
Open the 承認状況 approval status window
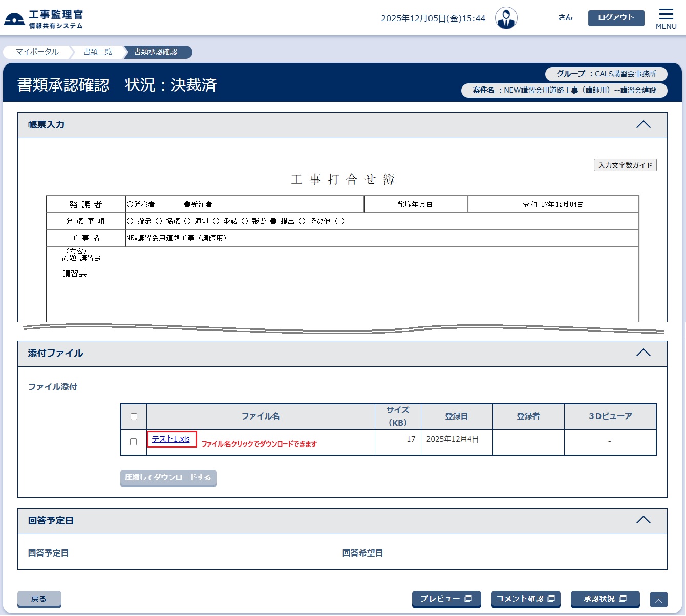tap(605, 599)
